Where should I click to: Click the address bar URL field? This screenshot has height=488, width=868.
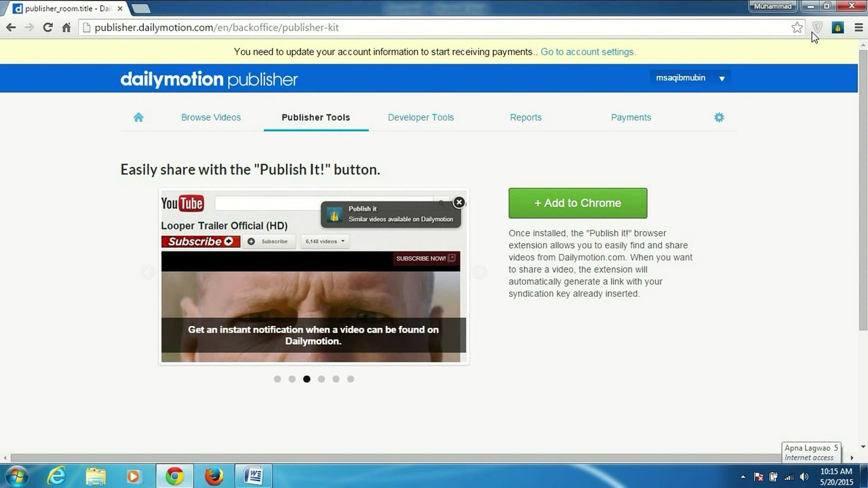(x=441, y=28)
